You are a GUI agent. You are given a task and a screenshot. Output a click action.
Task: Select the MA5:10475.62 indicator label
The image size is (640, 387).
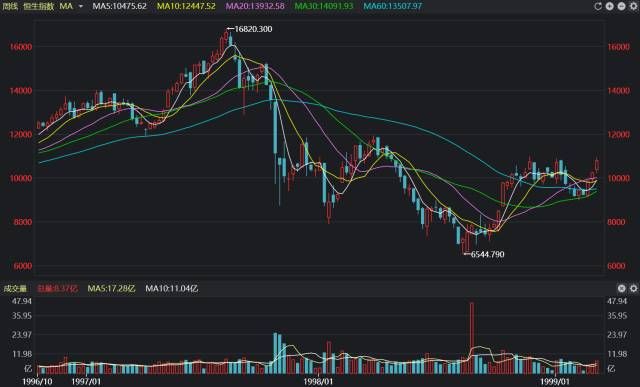click(x=119, y=6)
